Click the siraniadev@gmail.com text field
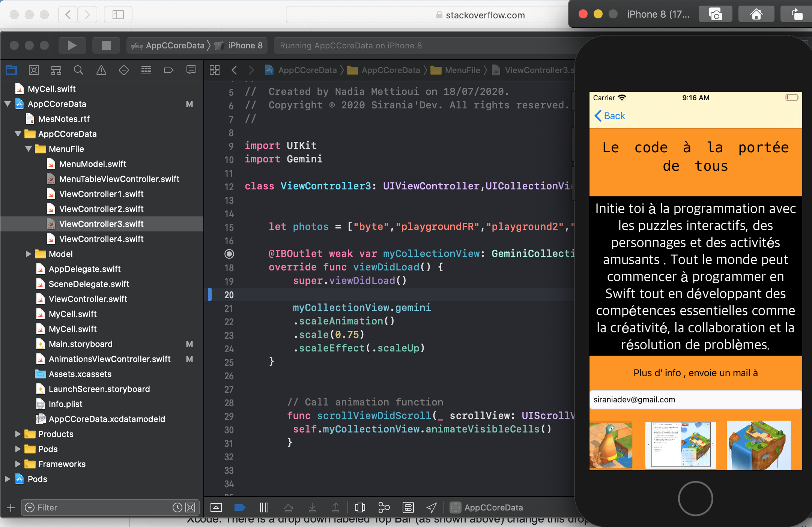This screenshot has width=812, height=527. (x=695, y=400)
